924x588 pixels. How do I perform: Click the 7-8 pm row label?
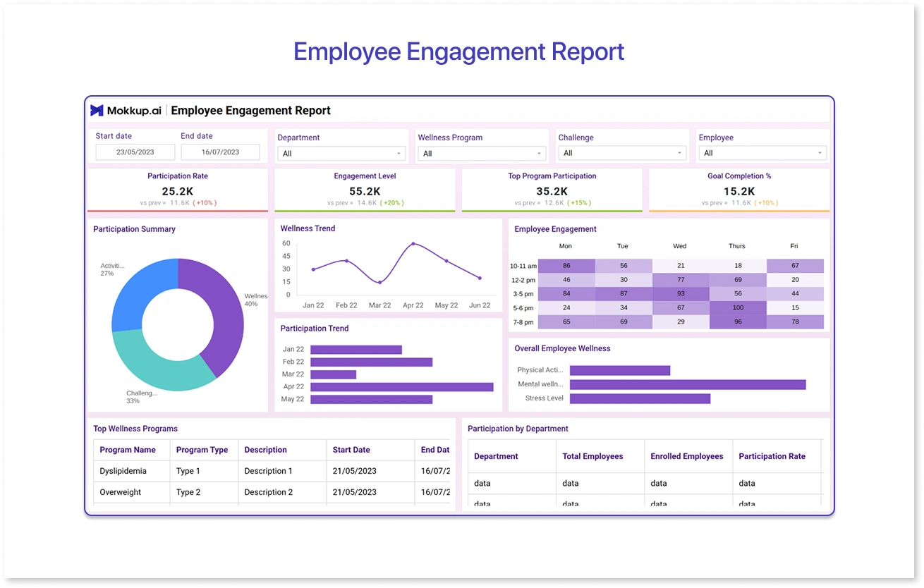tap(523, 322)
